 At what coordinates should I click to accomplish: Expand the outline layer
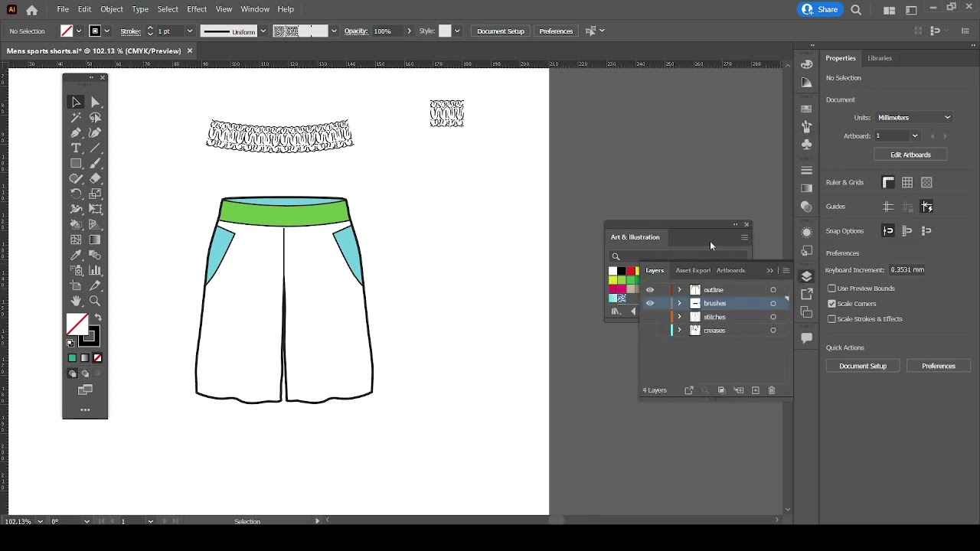pyautogui.click(x=679, y=290)
